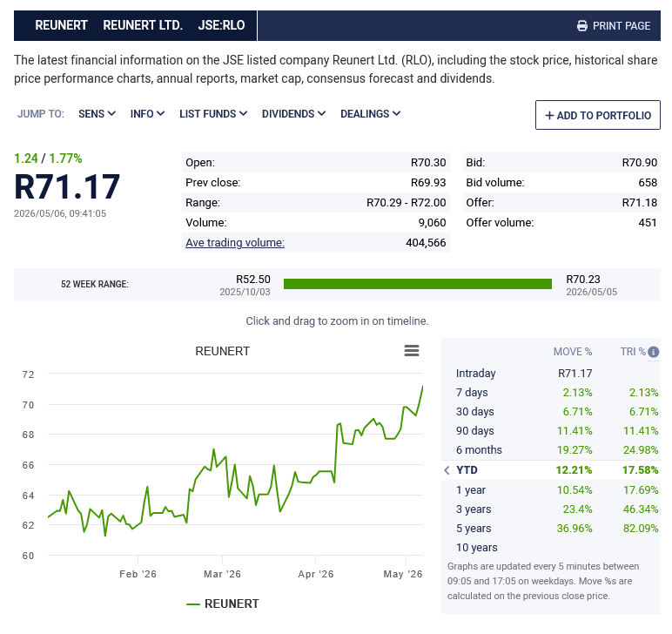Select the 90 days period row
This screenshot has width=672, height=634.
[551, 431]
